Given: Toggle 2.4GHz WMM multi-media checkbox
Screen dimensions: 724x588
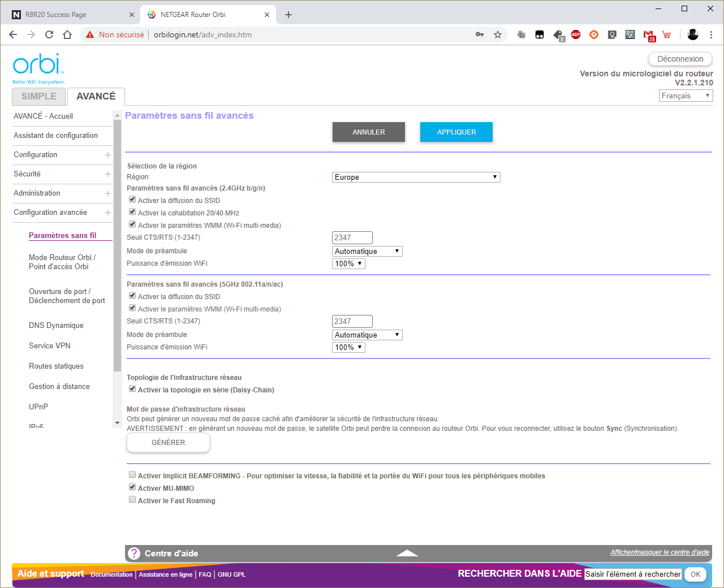Looking at the screenshot, I should tap(132, 224).
